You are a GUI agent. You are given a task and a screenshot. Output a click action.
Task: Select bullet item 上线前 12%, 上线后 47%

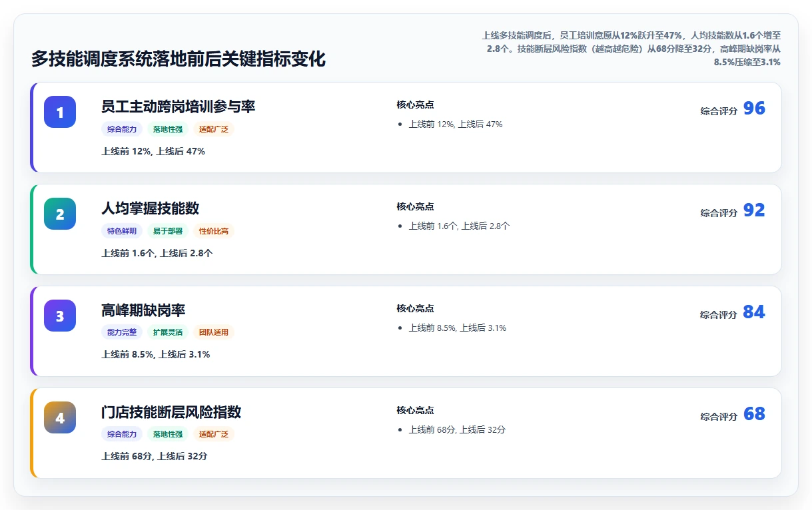coord(456,124)
